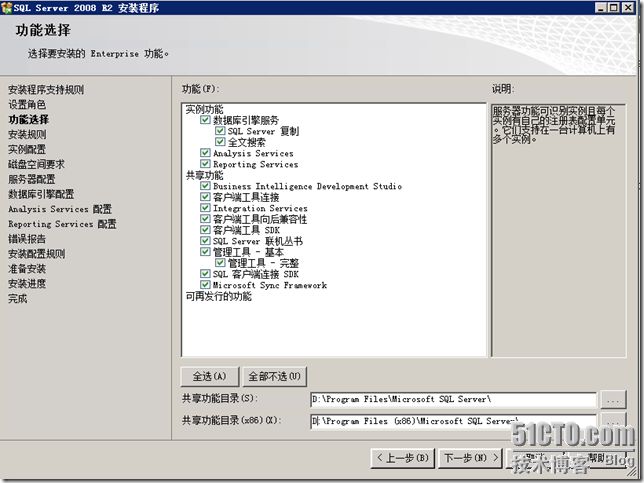Click the 设置角色 step in sidebar

pyautogui.click(x=27, y=104)
